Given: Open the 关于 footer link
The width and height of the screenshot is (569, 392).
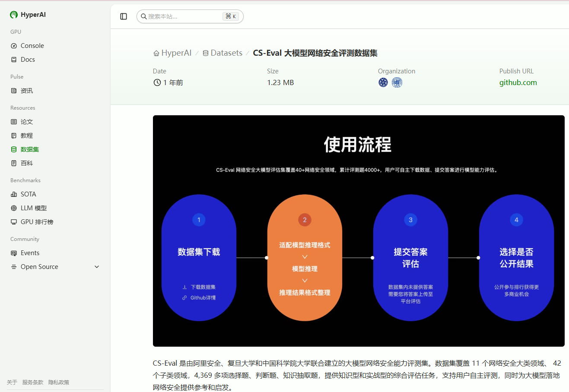Looking at the screenshot, I should 12,383.
